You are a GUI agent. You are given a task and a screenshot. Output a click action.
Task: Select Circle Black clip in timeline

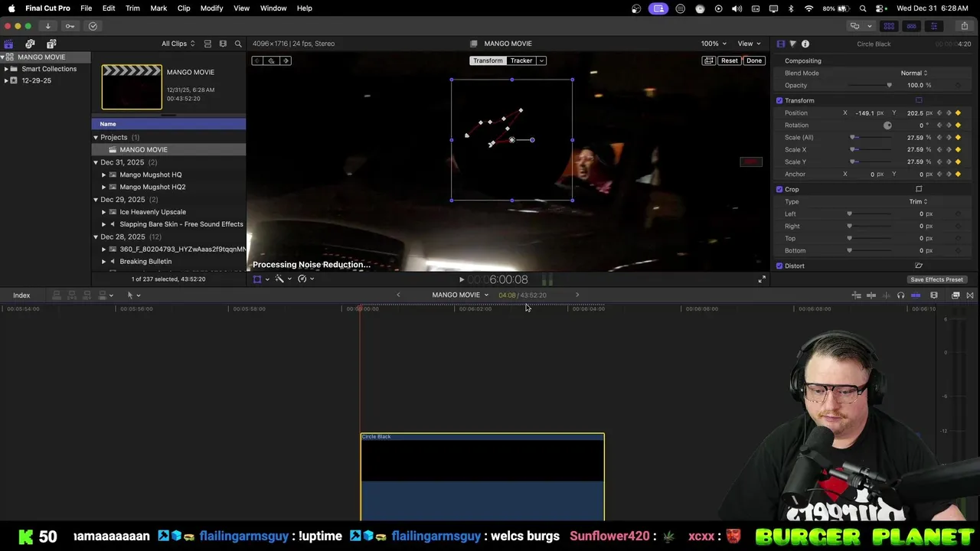click(482, 478)
